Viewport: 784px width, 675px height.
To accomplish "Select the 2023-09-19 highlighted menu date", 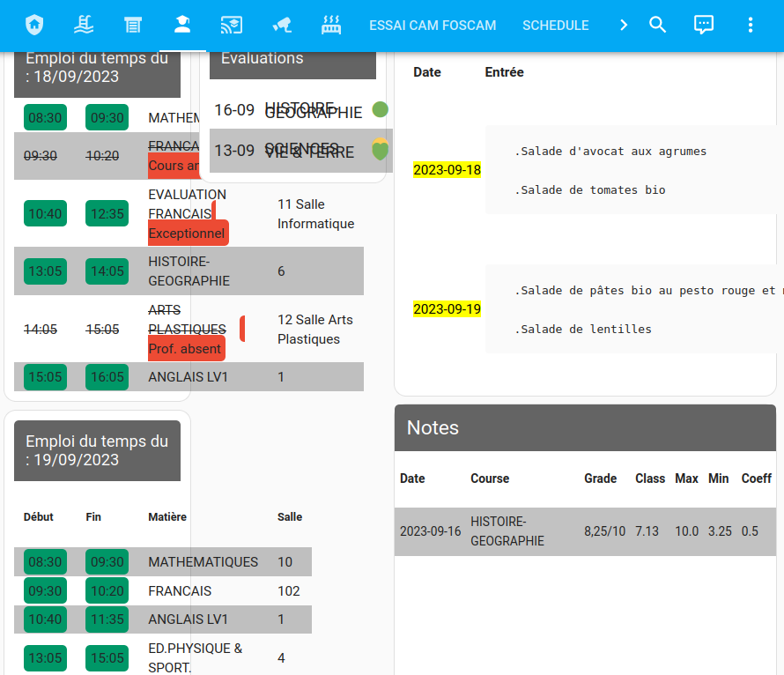I will [447, 309].
